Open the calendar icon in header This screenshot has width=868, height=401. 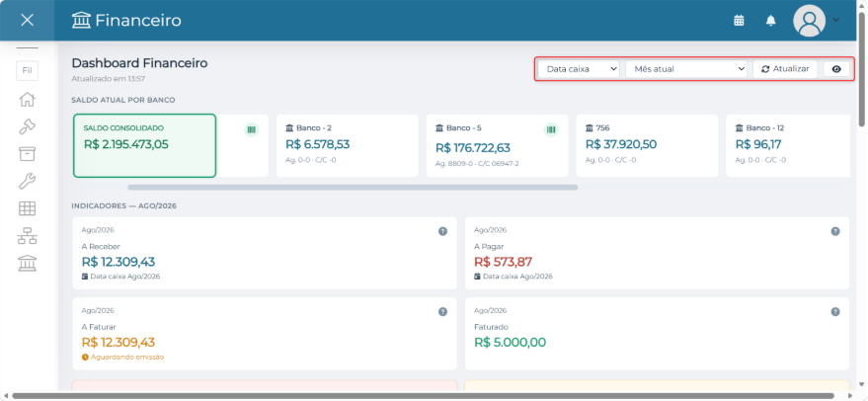[x=739, y=21]
